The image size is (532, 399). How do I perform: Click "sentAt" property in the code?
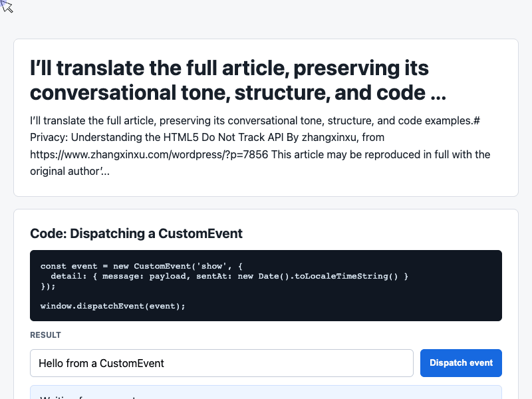(211, 276)
